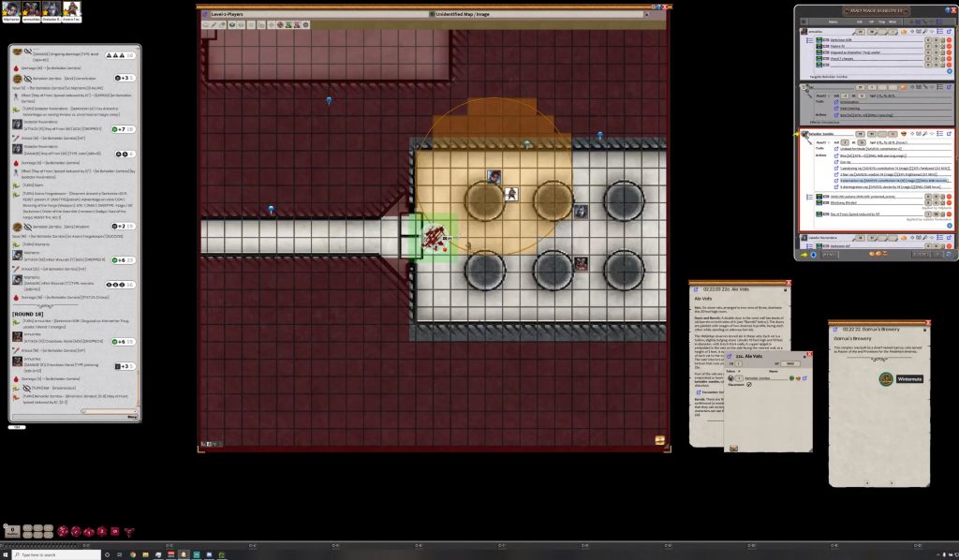Screen dimensions: 959x560
Task: Click the MENU button in combat tracker footer
Action: 830,255
